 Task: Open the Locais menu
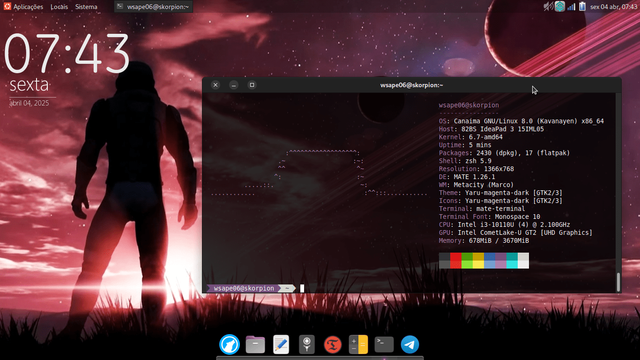pyautogui.click(x=59, y=7)
